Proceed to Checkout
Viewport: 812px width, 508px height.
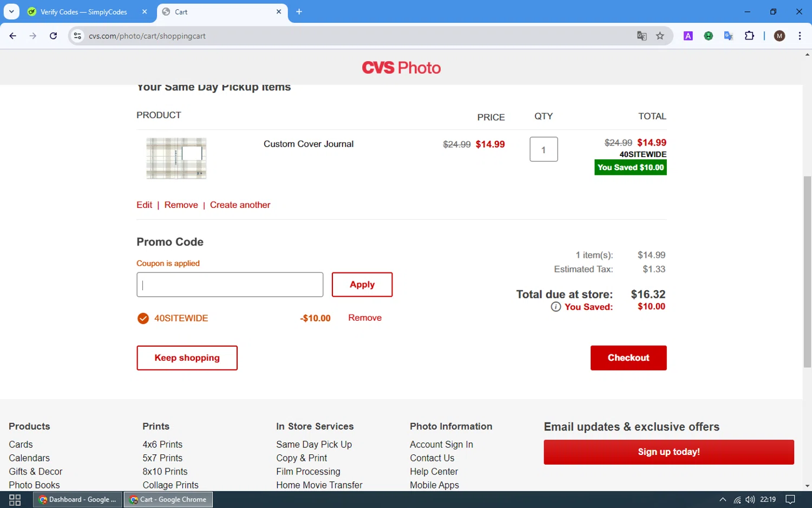(628, 358)
